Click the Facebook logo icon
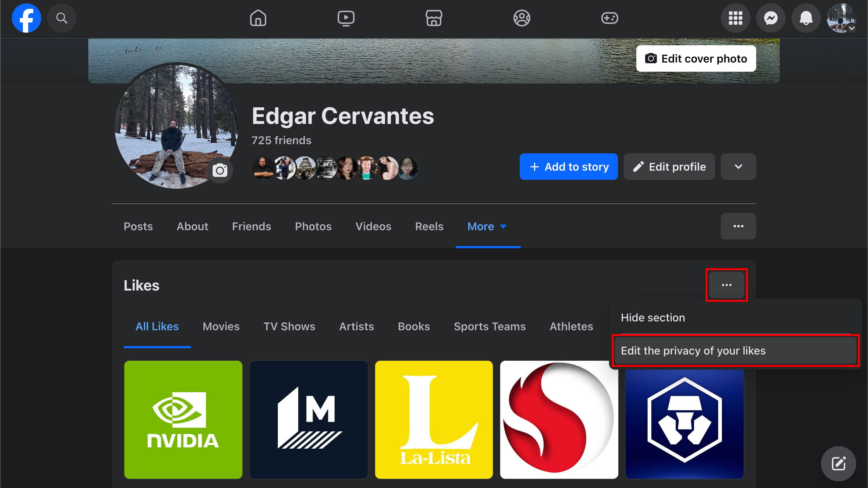Viewport: 868px width, 488px height. 26,18
